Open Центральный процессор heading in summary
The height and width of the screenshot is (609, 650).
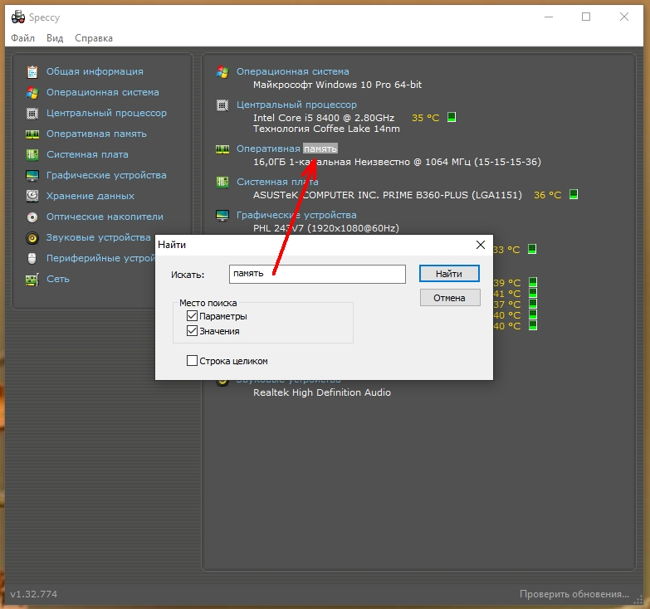click(x=296, y=105)
